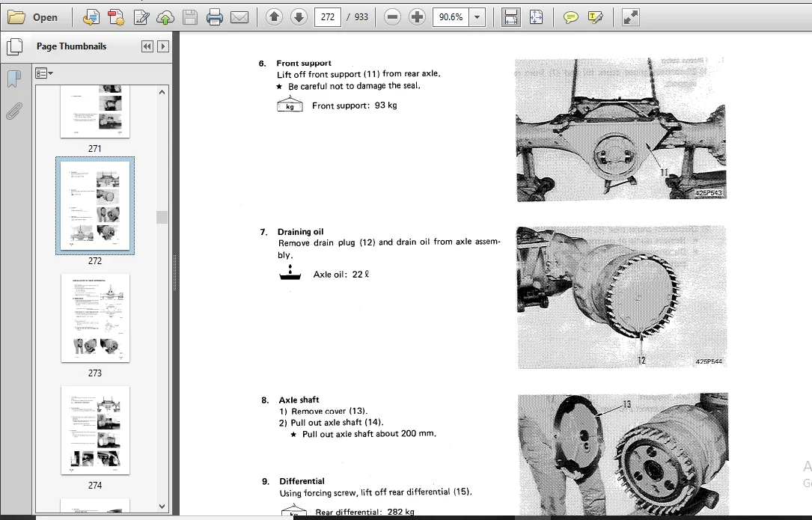Click the zoom in plus button
This screenshot has height=520, width=812.
coord(417,17)
